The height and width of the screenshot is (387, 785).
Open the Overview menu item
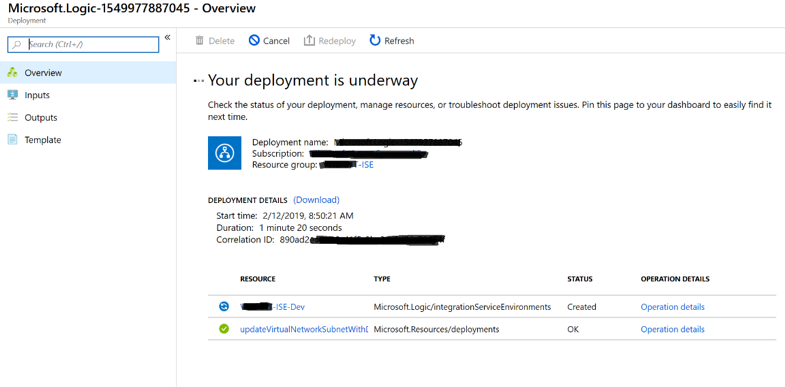click(x=88, y=73)
